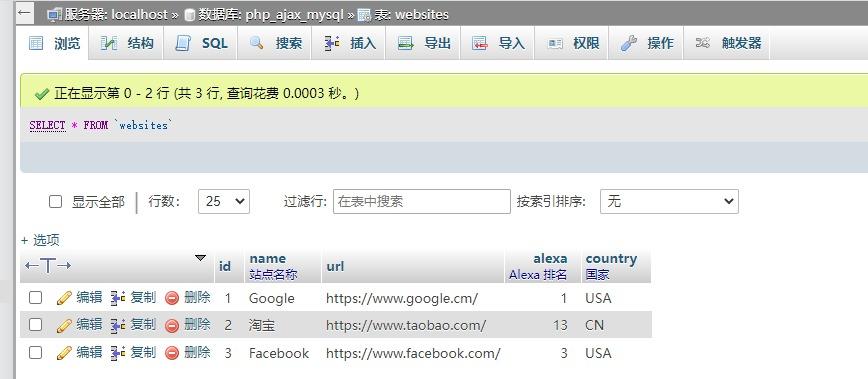This screenshot has height=379, width=868.
Task: Select the https://www.google.cm/ url cell
Action: [402, 298]
